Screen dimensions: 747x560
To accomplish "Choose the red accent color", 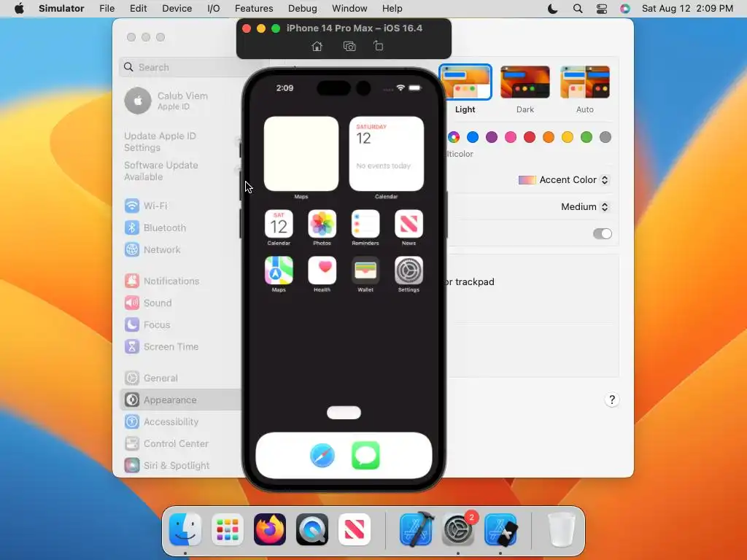I will pyautogui.click(x=530, y=137).
